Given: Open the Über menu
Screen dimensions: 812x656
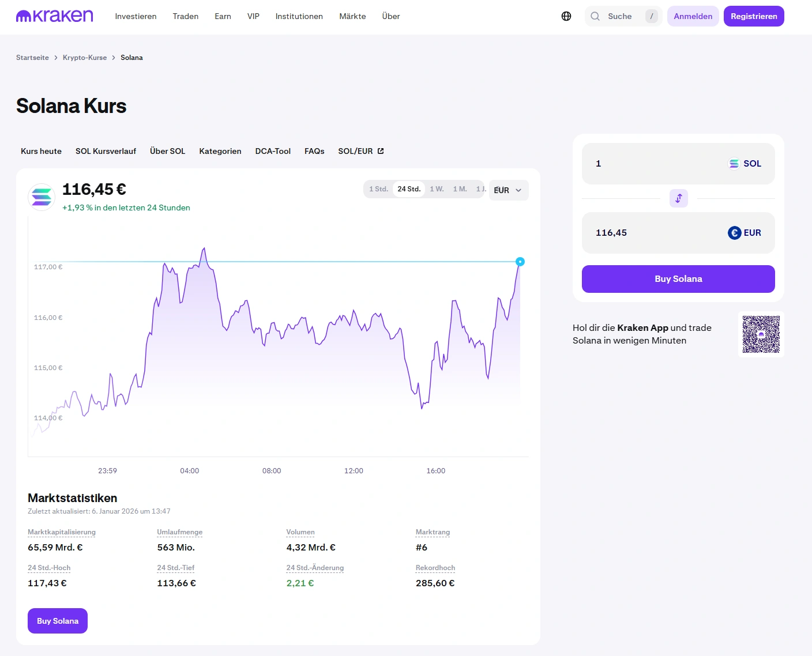Looking at the screenshot, I should pos(391,16).
